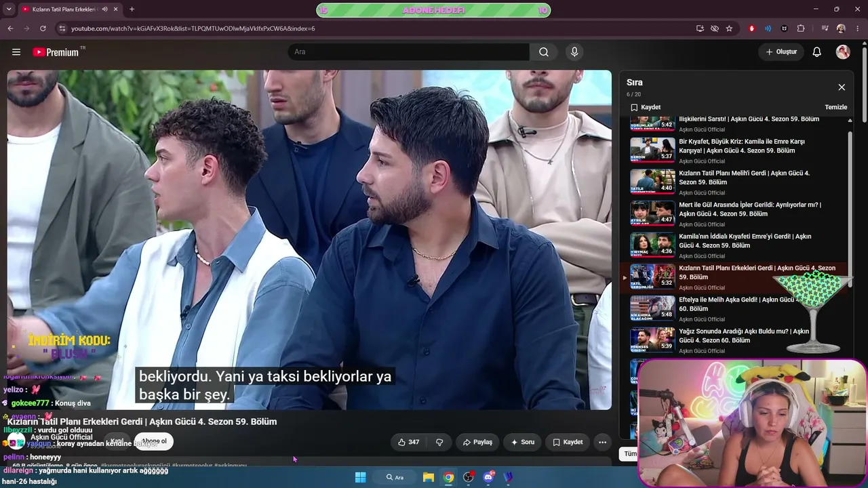Open the blue sound waves extension

click(x=768, y=28)
